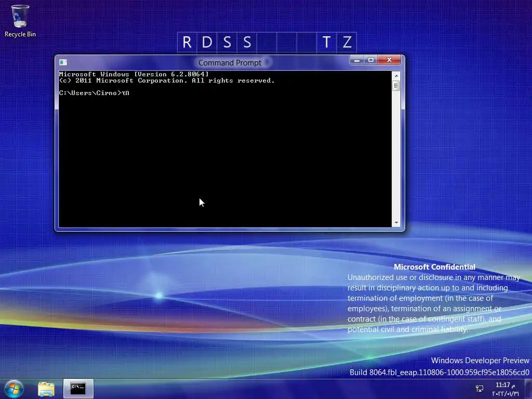Maximize the Command Prompt window
This screenshot has height=399, width=532.
click(370, 60)
